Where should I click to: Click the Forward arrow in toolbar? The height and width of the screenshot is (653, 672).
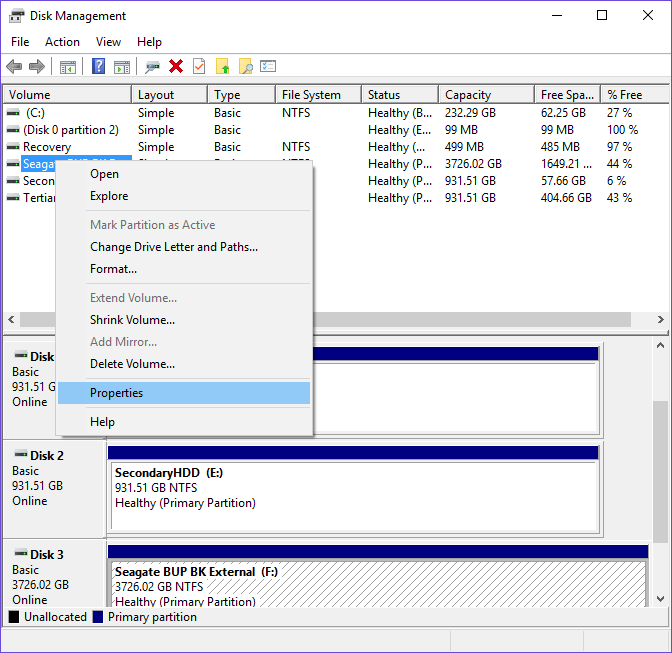[x=37, y=67]
